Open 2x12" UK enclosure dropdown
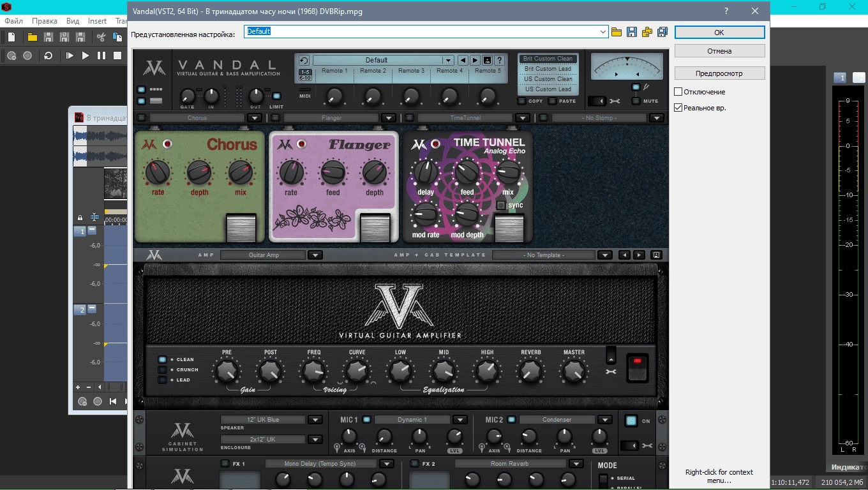868x490 pixels. coord(315,440)
